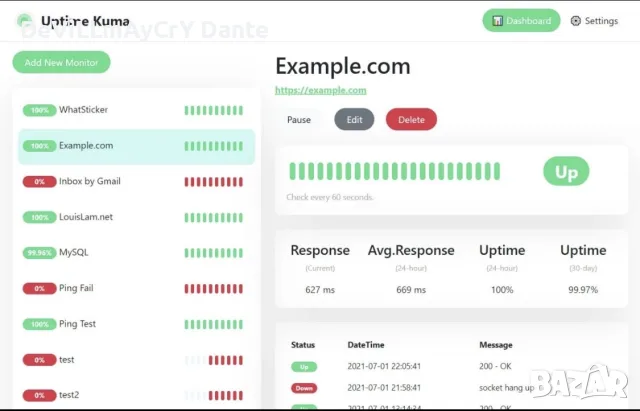
Task: Click the Down badge in the status table
Action: pyautogui.click(x=304, y=388)
